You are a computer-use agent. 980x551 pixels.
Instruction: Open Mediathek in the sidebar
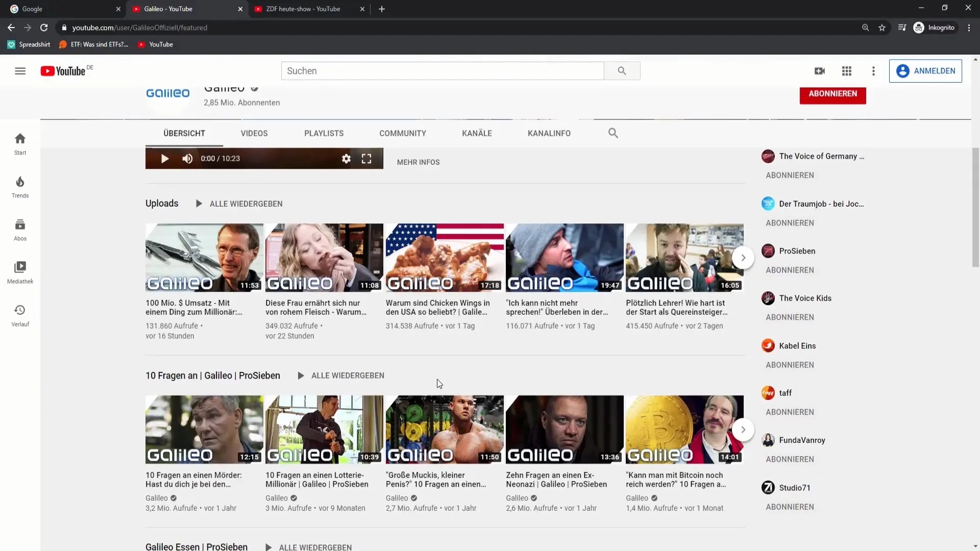[x=20, y=273]
